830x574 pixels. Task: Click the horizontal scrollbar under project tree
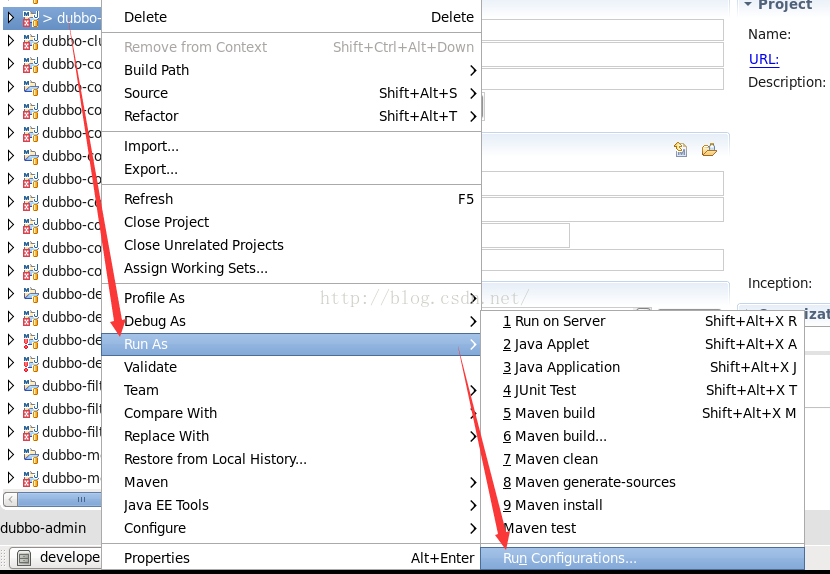point(50,498)
